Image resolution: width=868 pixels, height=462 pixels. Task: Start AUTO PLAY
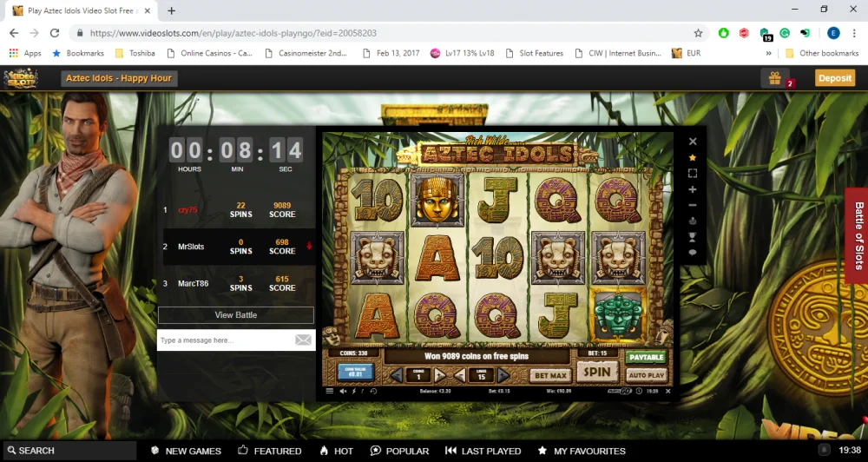coord(646,375)
